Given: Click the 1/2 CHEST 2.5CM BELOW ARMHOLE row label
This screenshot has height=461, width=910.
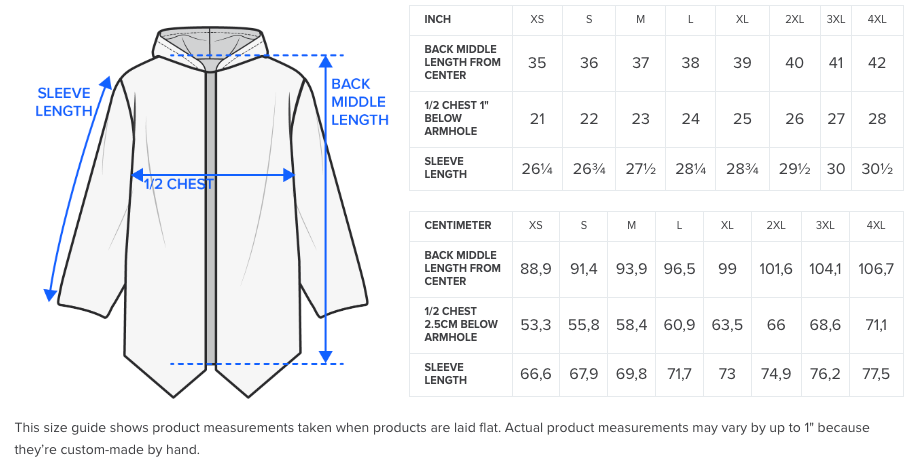Looking at the screenshot, I should point(461,325).
